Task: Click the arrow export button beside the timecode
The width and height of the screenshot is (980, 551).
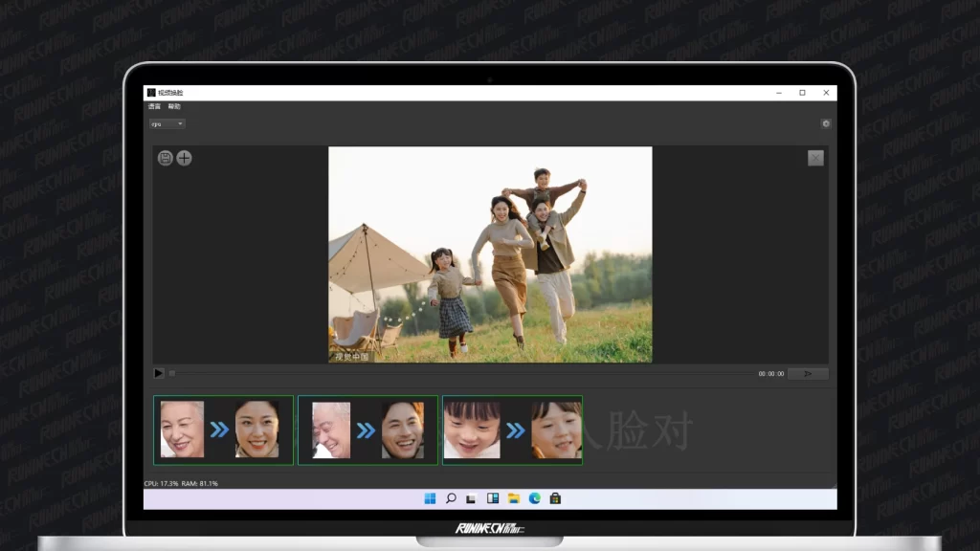Action: pos(808,373)
